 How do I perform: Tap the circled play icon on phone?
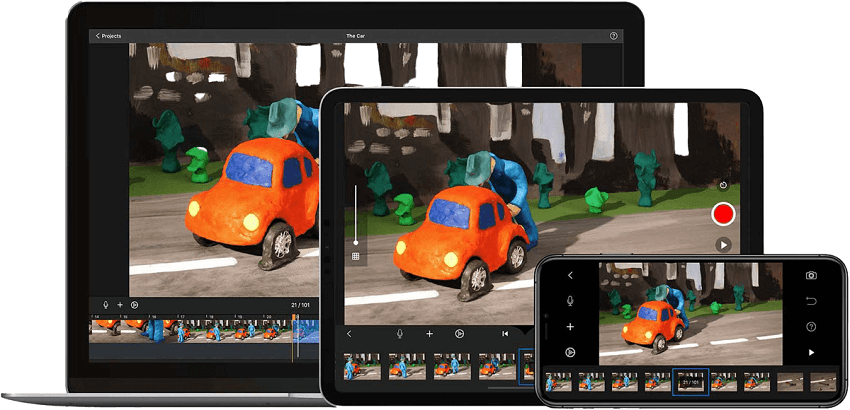click(570, 352)
